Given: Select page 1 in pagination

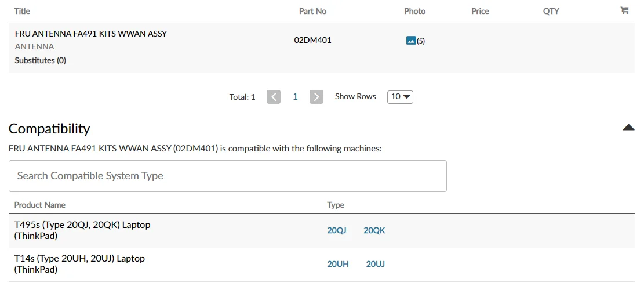Looking at the screenshot, I should (x=295, y=97).
